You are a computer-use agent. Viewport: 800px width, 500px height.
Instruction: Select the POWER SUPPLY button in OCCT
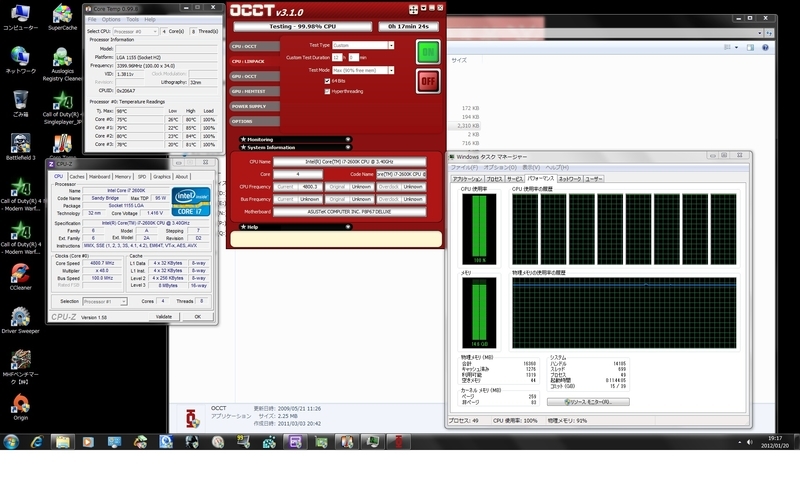pyautogui.click(x=254, y=107)
